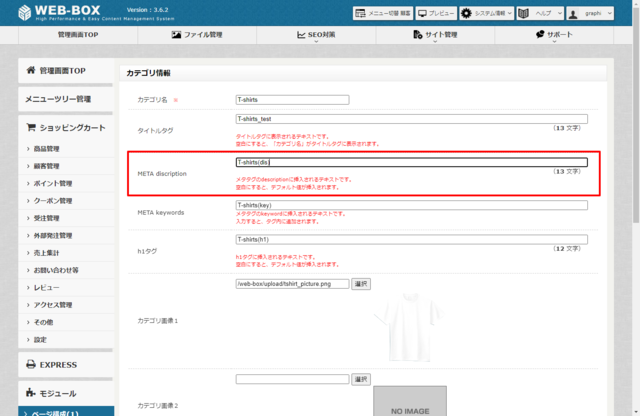Open the Preview monitor button
Viewport: 640px width, 416px height.
click(436, 13)
